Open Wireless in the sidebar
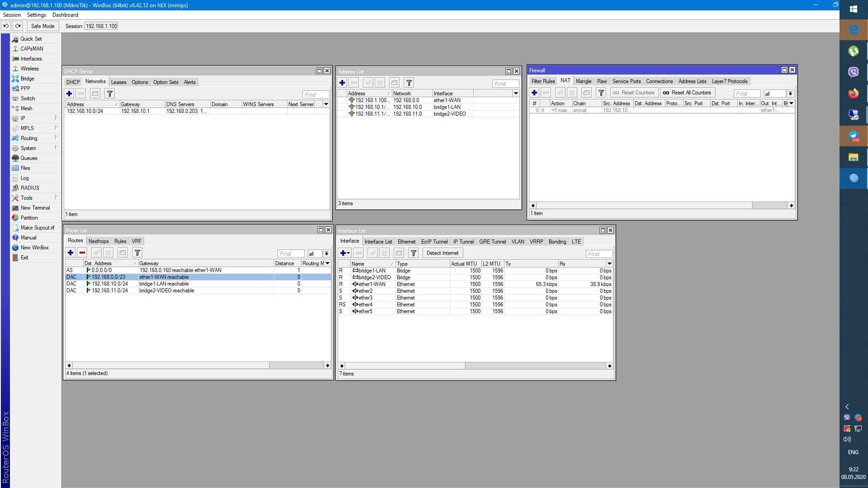This screenshot has width=868, height=488. pyautogui.click(x=29, y=69)
